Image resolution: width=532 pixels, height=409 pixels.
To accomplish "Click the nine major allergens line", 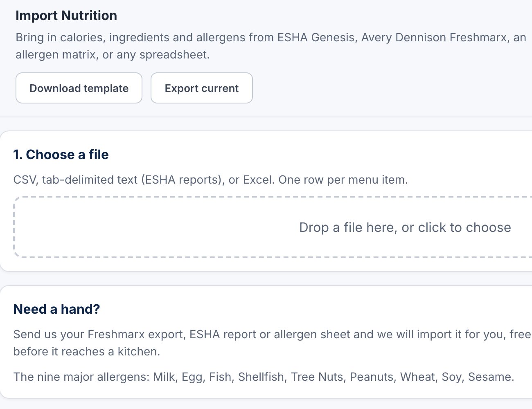I will [x=264, y=377].
